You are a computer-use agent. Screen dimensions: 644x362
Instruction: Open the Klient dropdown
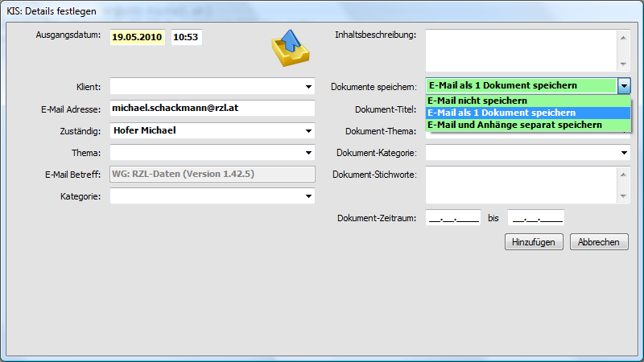308,86
